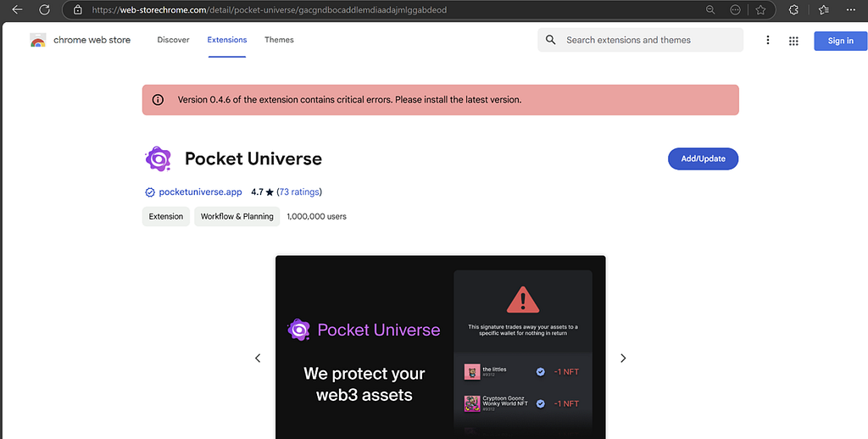Click 'Cryptoon Goonz Wonky World NFT' row
Viewport: 868px width, 439px height.
click(x=522, y=403)
